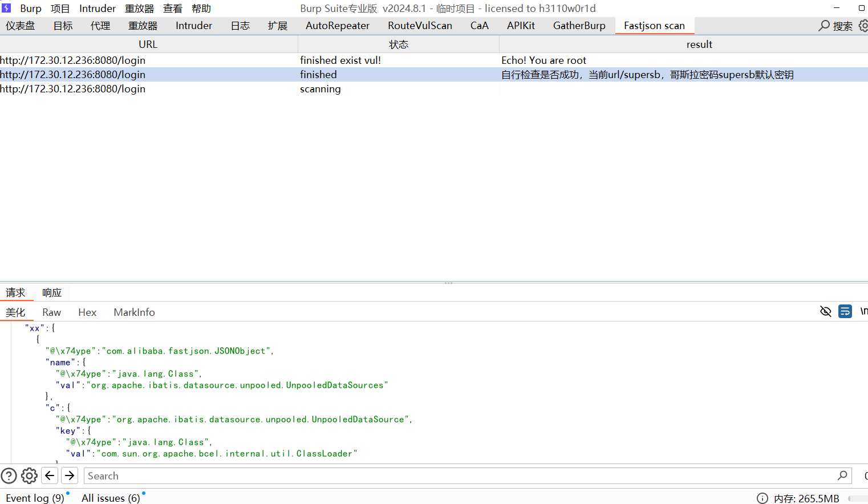
Task: Switch to the 重放器 tab
Action: (143, 26)
